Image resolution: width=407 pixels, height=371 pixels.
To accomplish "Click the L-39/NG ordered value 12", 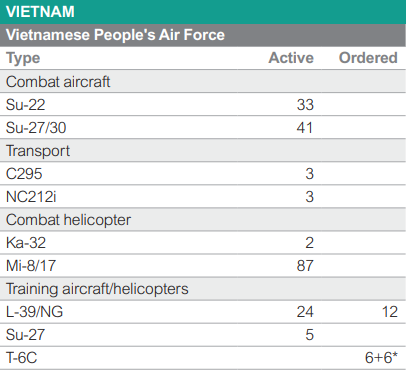I will [390, 312].
